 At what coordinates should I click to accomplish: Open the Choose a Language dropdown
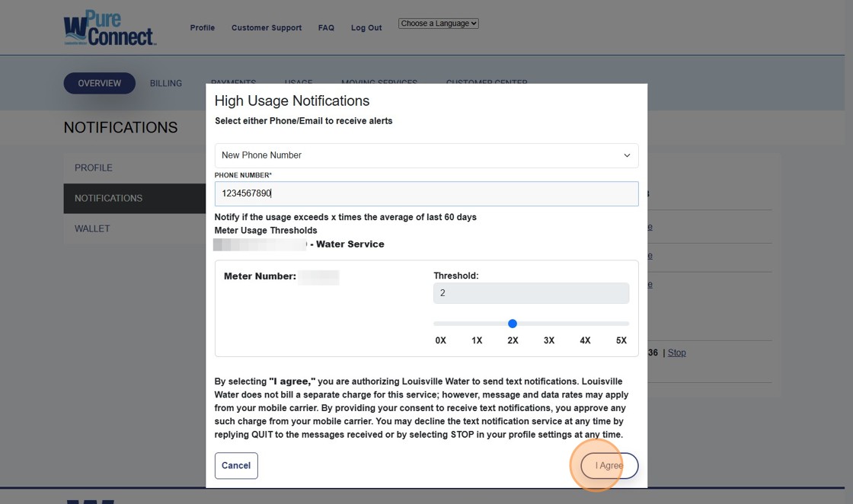tap(438, 24)
